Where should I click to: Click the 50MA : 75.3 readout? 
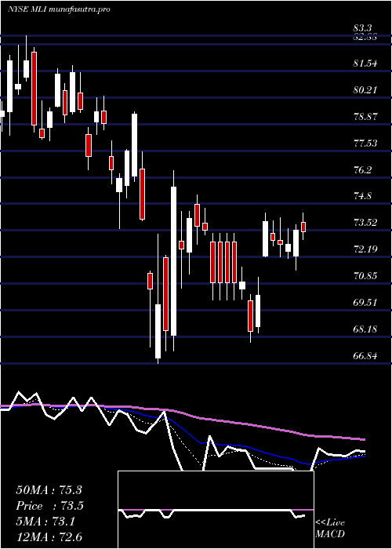click(x=49, y=490)
